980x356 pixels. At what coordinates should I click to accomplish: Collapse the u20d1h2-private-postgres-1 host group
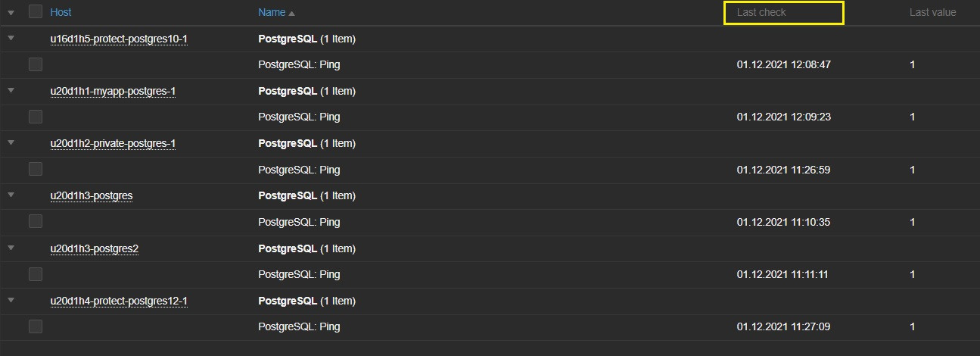point(11,142)
